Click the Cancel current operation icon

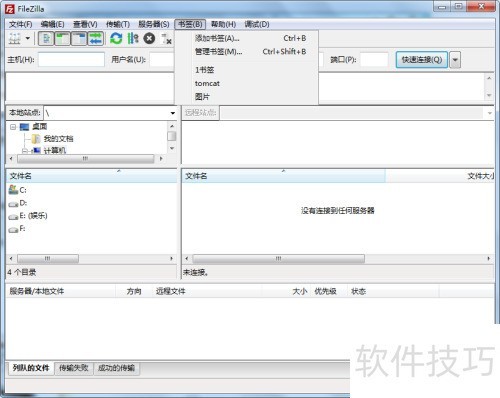[x=149, y=39]
